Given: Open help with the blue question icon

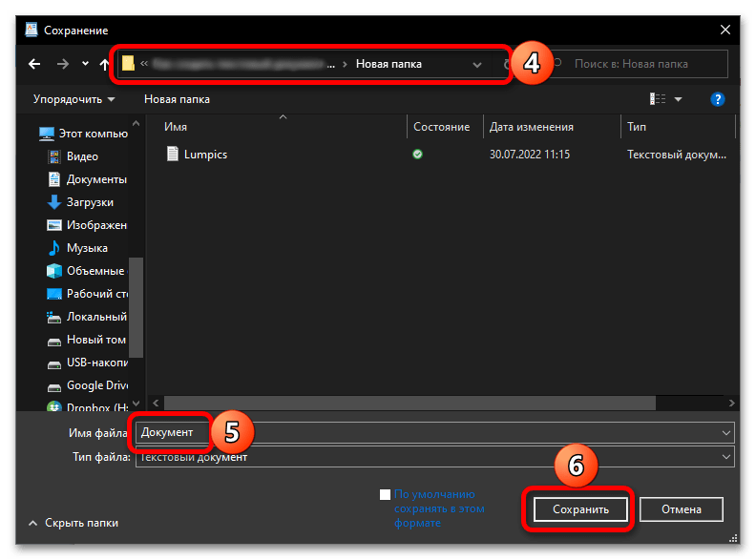Looking at the screenshot, I should pos(718,99).
